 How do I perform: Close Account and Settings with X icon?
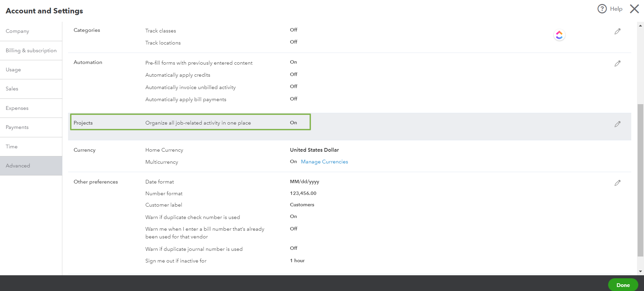pos(634,9)
